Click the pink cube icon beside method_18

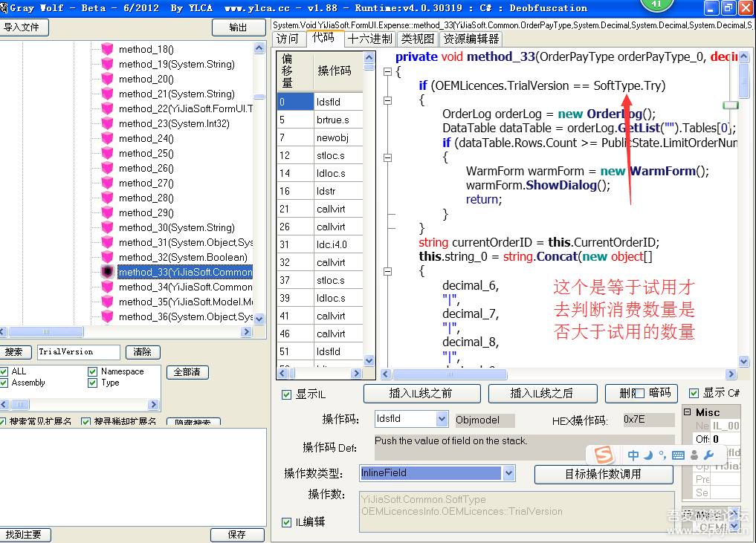[107, 49]
